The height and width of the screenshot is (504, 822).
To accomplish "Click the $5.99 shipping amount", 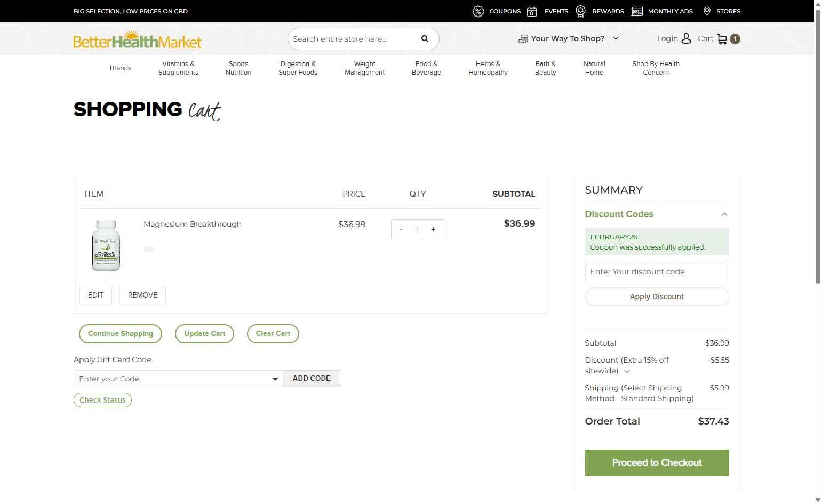I will [719, 388].
